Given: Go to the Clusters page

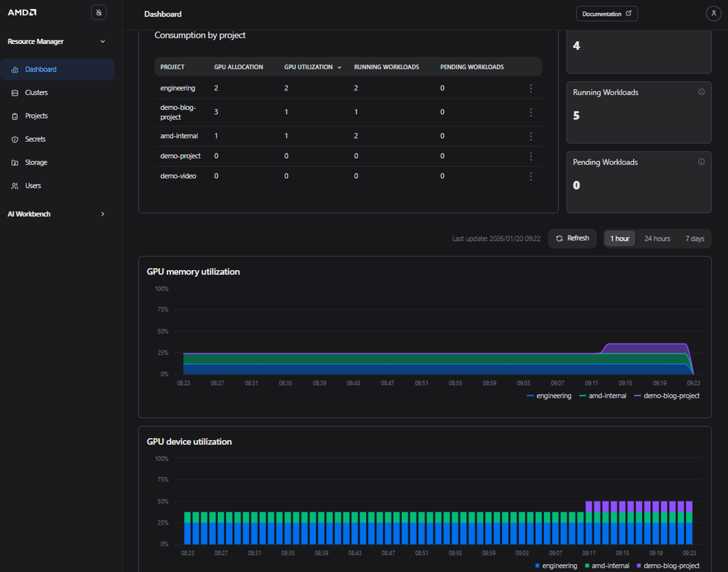Looking at the screenshot, I should click(x=36, y=93).
